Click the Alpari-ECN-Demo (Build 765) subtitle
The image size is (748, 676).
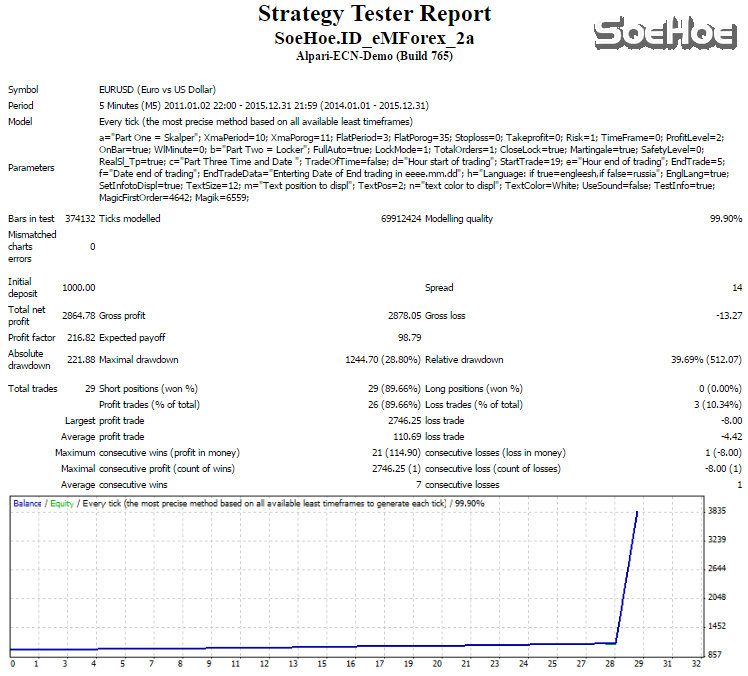tap(374, 56)
